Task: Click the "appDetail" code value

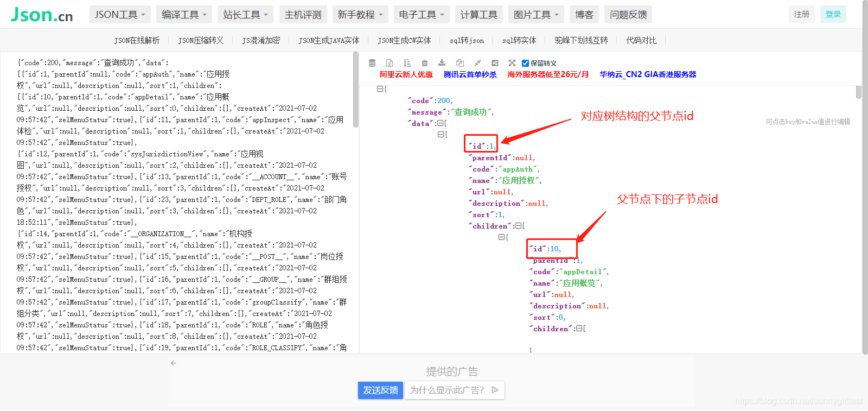Action: (x=583, y=271)
